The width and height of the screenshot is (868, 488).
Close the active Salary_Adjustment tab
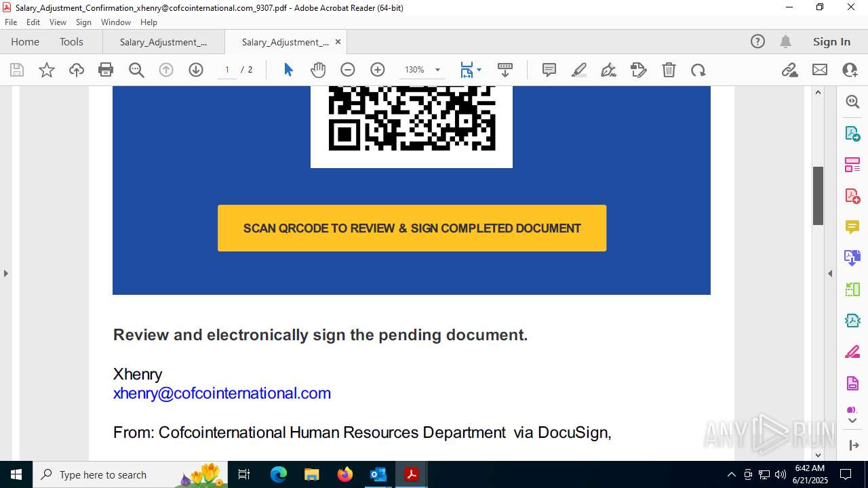point(338,41)
